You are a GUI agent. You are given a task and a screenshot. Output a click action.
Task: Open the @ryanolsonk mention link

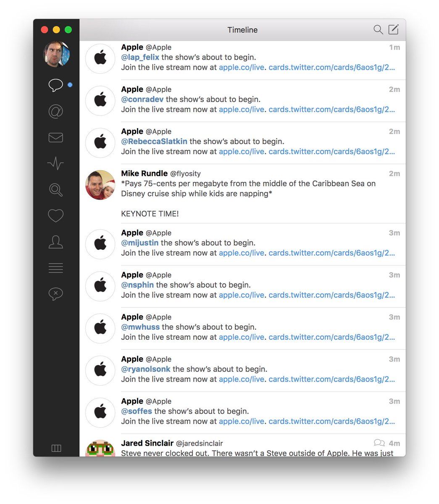[146, 369]
